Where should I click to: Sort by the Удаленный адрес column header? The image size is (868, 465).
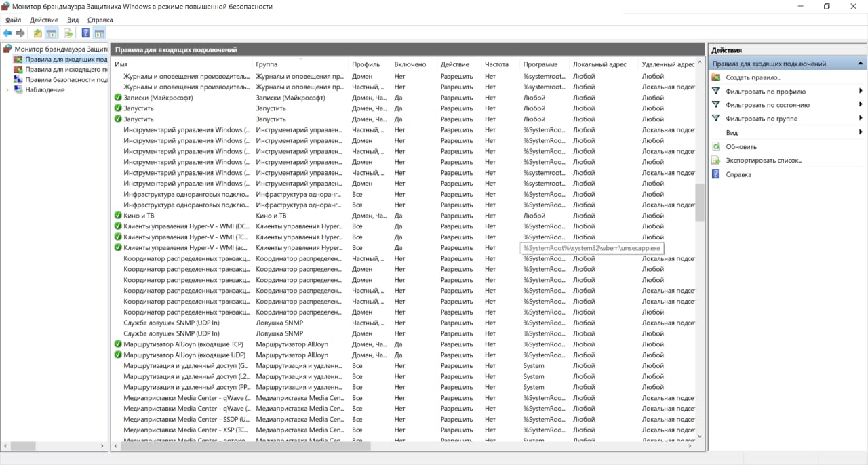coord(668,64)
